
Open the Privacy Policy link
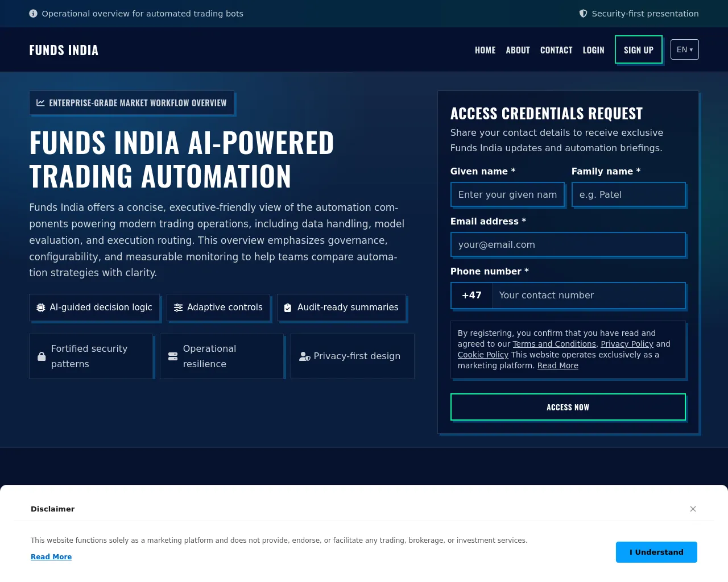pyautogui.click(x=627, y=344)
